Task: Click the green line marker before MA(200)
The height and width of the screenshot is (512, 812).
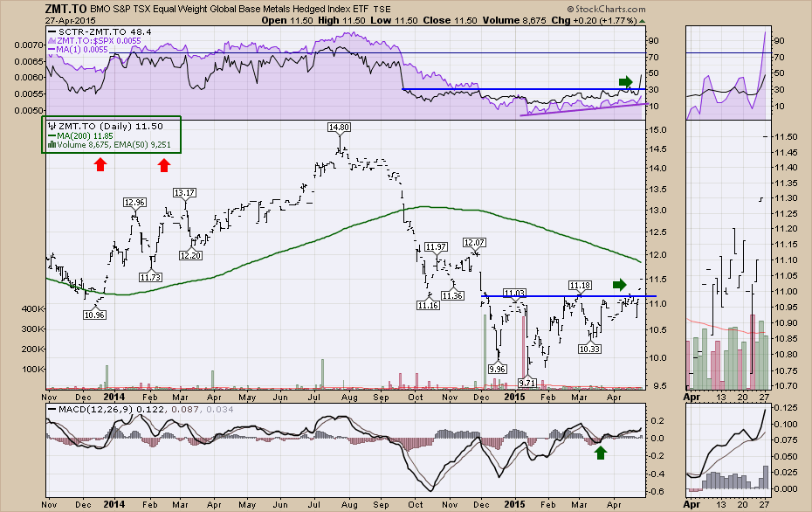Action: [x=52, y=135]
